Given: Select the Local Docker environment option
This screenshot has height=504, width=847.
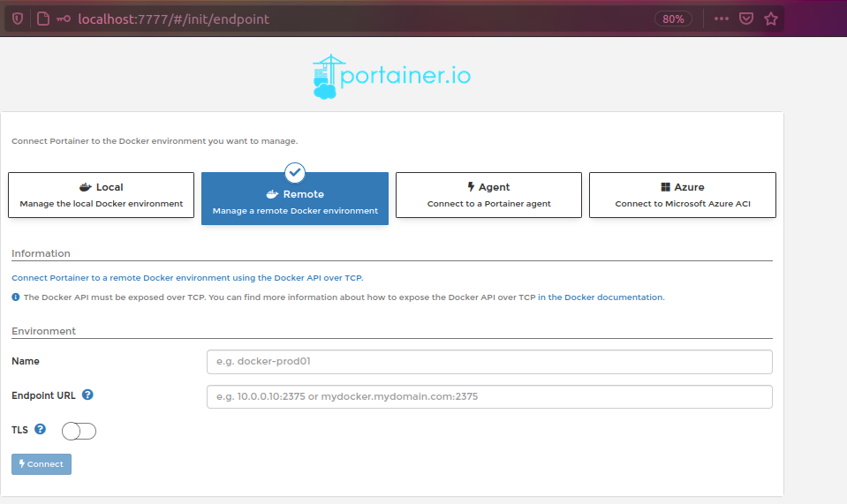Looking at the screenshot, I should [x=101, y=195].
